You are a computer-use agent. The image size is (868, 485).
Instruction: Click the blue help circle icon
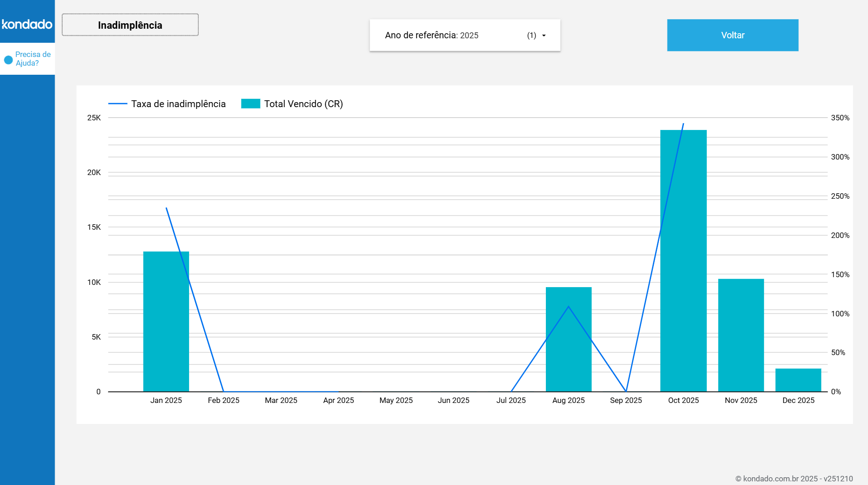click(x=8, y=60)
